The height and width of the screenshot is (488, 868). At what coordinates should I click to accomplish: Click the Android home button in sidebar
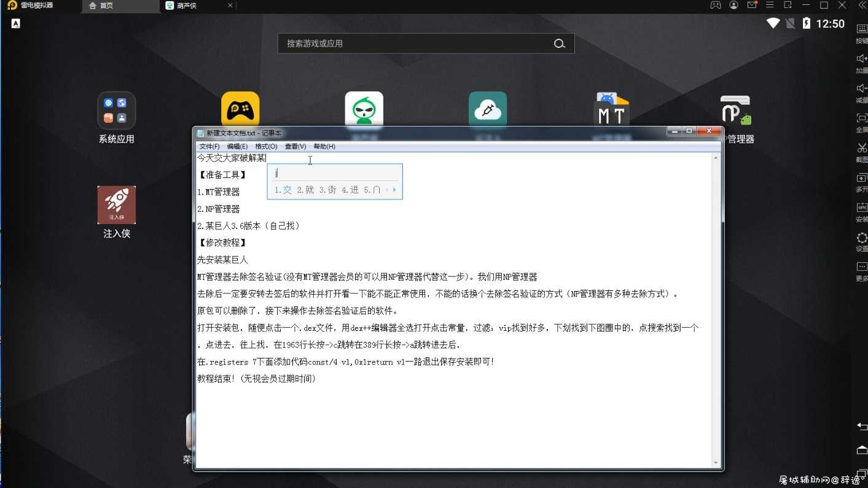[x=862, y=450]
